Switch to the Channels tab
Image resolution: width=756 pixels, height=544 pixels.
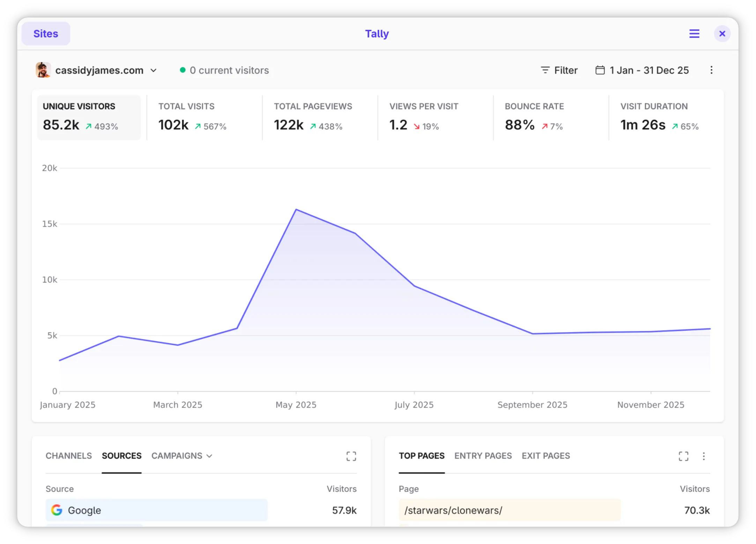tap(69, 456)
